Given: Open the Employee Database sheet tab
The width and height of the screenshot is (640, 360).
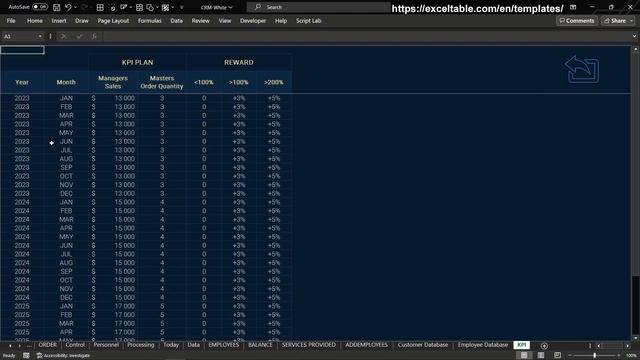Looking at the screenshot, I should pos(482,345).
